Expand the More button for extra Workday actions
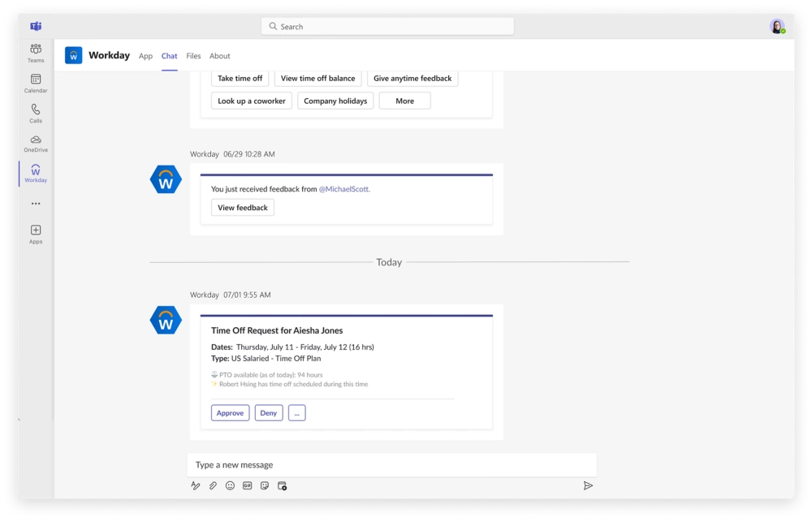 tap(404, 101)
